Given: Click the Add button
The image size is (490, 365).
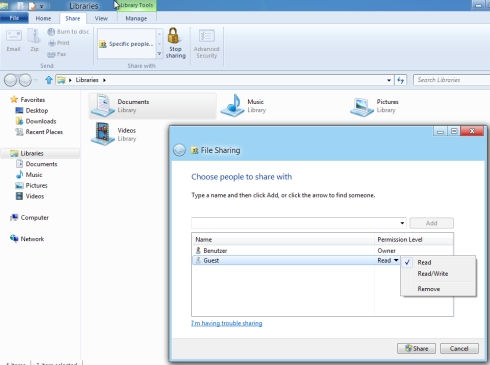Looking at the screenshot, I should click(x=431, y=223).
